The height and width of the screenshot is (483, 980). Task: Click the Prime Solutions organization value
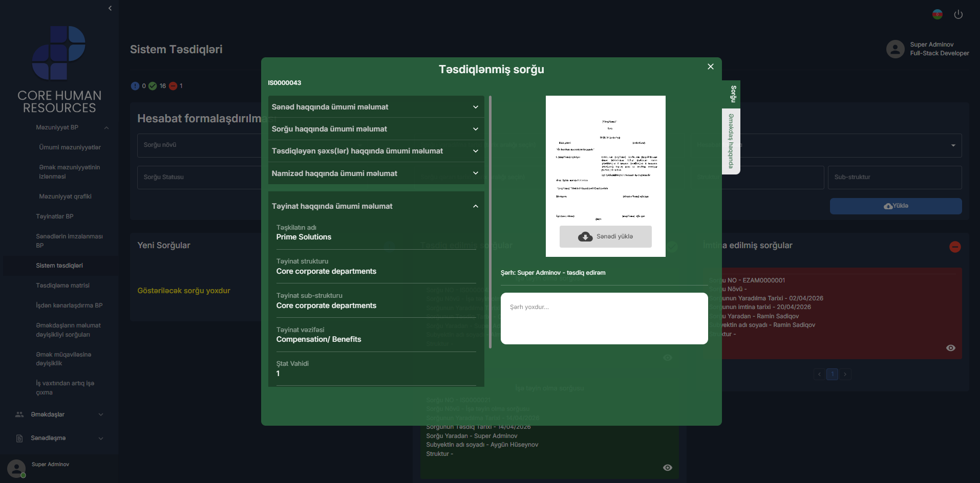click(304, 237)
